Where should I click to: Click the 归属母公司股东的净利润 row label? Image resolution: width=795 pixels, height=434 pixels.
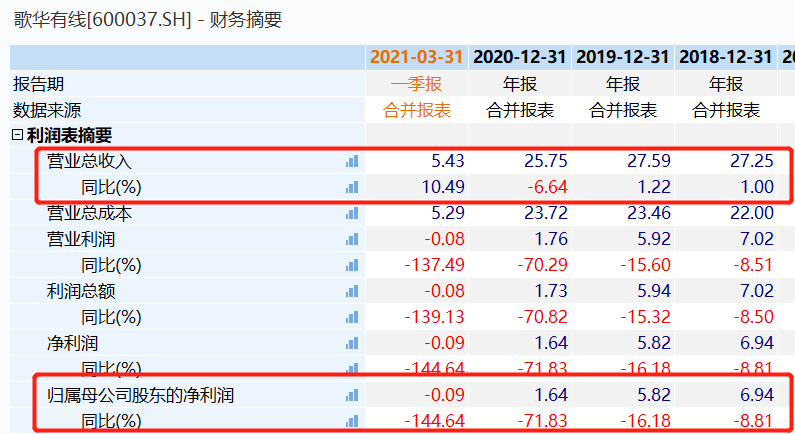tap(140, 395)
